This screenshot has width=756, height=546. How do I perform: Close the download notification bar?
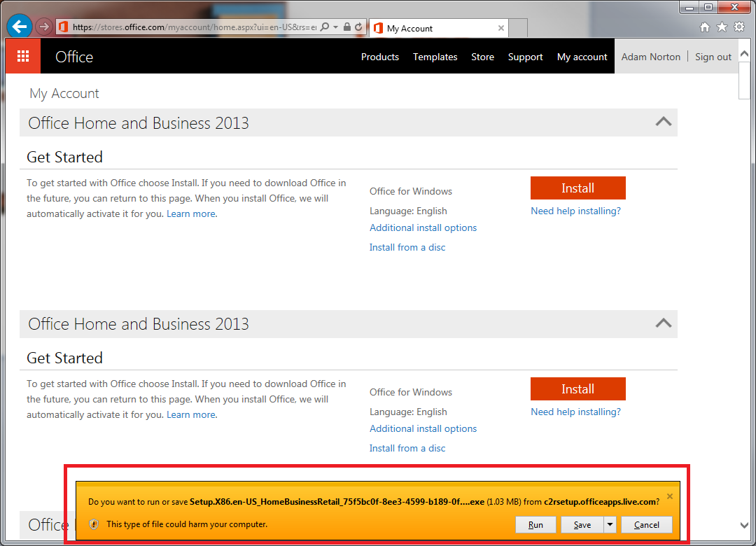coord(670,496)
